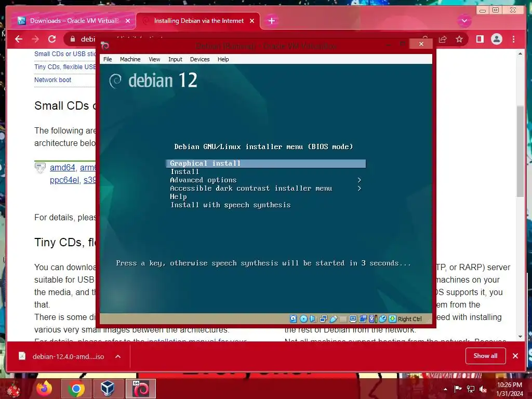Click muted volume tray icon

coord(483,389)
